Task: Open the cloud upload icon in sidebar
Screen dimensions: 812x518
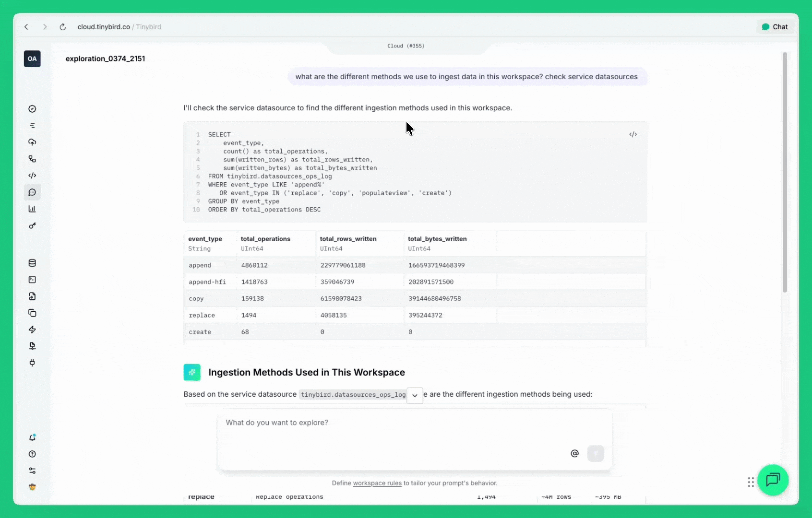Action: click(32, 142)
